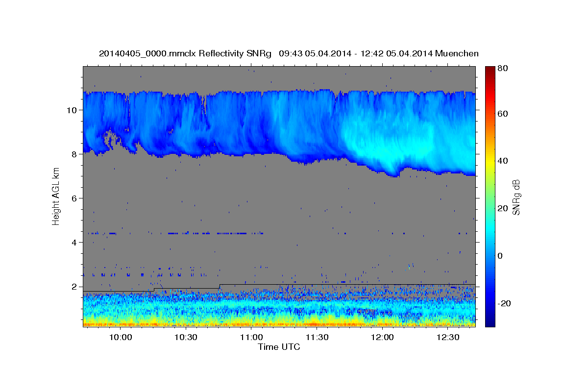Screen dimensions: 588x392
Task: Click the 12:00 time tick label
Action: (x=382, y=338)
